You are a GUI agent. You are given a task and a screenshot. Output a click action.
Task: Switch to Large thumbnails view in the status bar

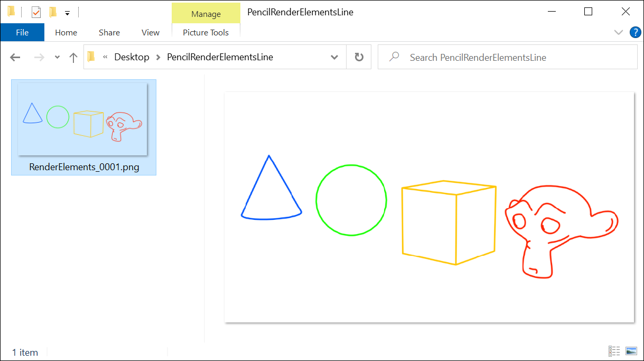tap(631, 351)
